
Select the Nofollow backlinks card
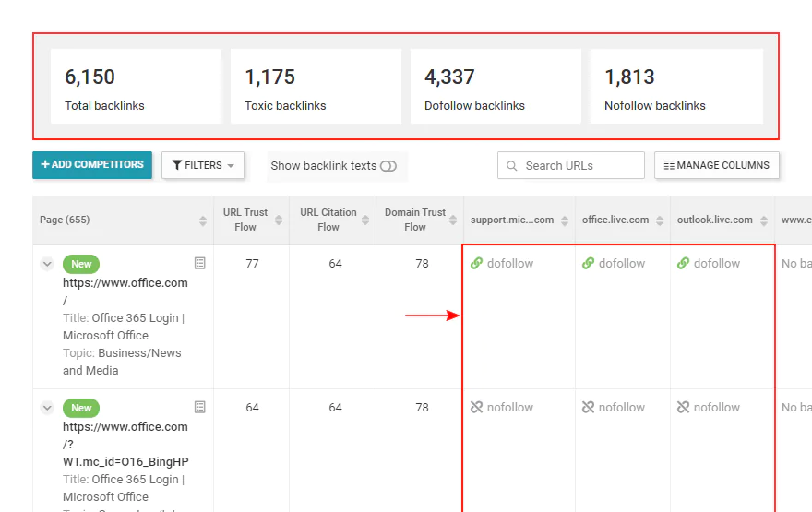coord(676,87)
